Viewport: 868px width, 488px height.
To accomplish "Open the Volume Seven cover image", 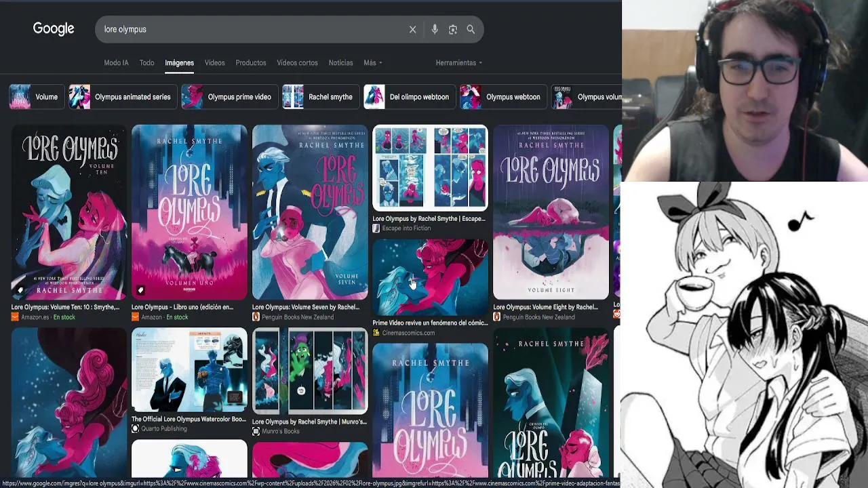I will click(x=310, y=212).
